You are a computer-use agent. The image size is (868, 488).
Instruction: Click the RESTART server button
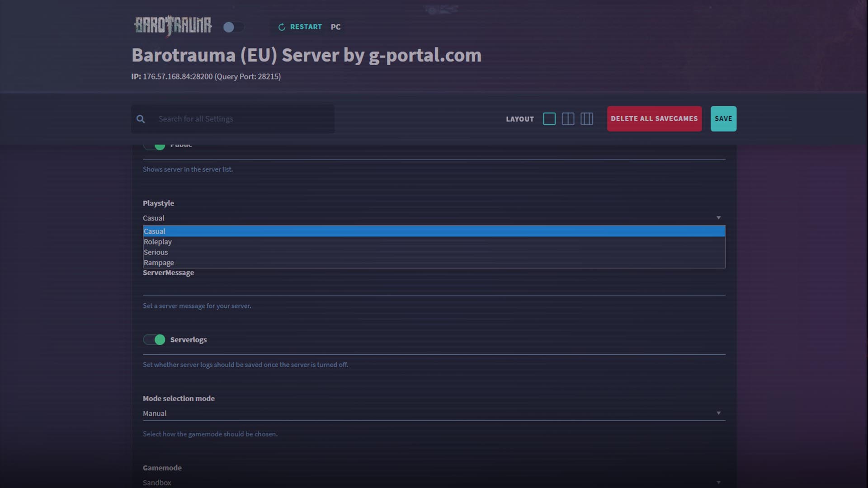(x=300, y=27)
